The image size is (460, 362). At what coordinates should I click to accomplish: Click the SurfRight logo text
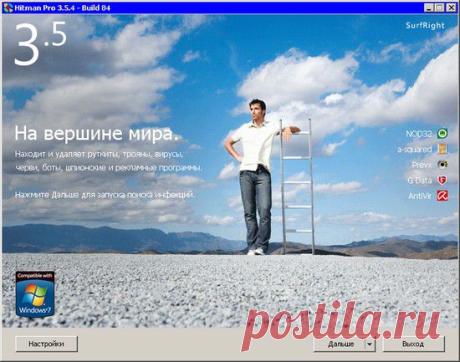click(425, 25)
